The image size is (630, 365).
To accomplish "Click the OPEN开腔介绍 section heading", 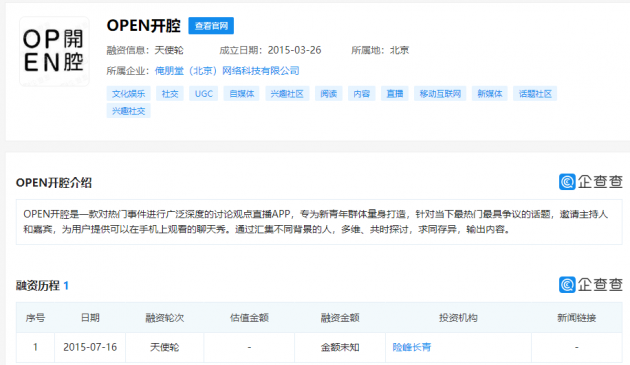I will point(54,183).
